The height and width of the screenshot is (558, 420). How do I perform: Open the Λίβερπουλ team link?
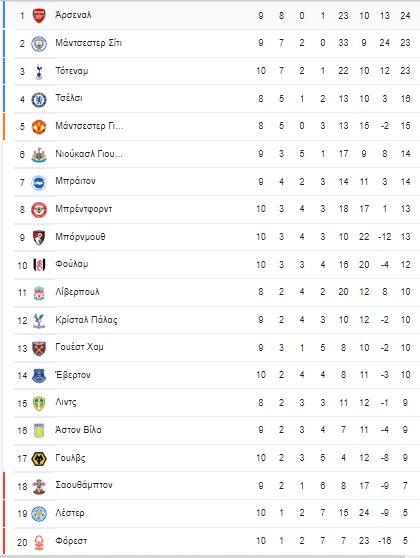(77, 292)
